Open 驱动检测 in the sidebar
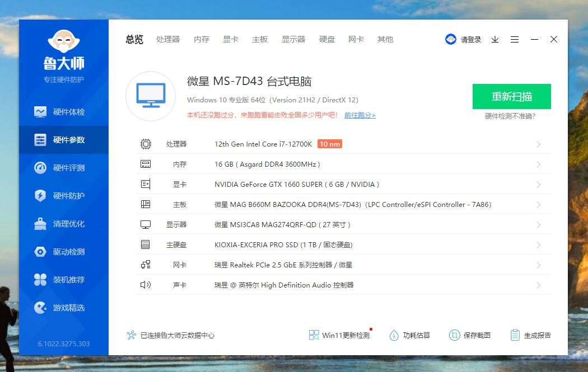 (63, 252)
